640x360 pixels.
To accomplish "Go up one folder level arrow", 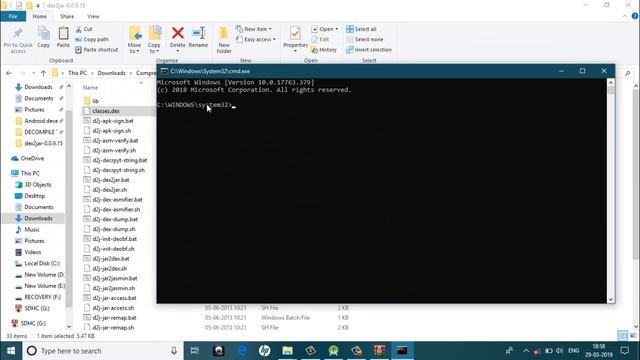I will coord(43,73).
